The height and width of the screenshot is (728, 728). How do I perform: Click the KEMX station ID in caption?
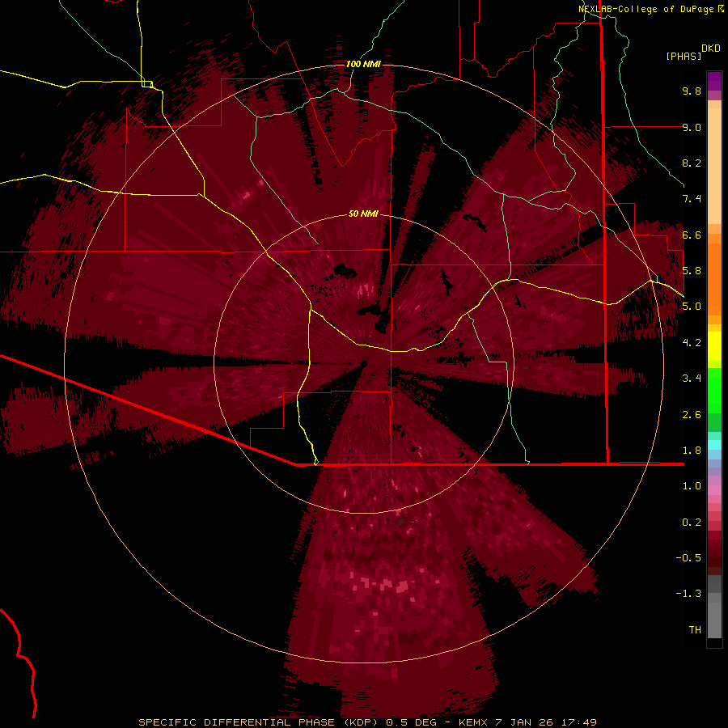[x=473, y=722]
